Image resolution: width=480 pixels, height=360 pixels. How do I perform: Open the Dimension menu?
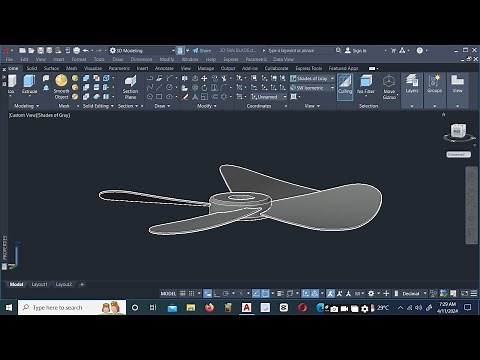141,59
